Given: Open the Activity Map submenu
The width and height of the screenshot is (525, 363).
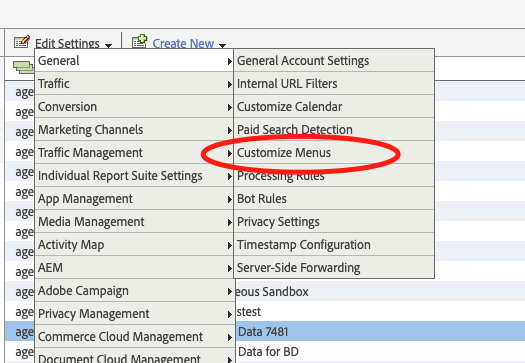Looking at the screenshot, I should tap(134, 245).
